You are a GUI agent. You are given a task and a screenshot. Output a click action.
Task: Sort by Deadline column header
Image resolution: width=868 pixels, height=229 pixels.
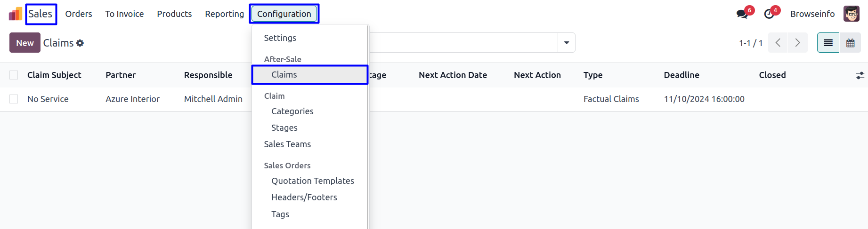tap(681, 75)
